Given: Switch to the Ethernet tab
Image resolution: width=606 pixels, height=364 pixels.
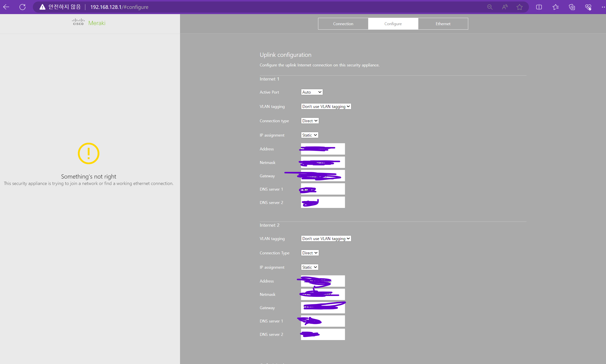Looking at the screenshot, I should click(x=443, y=23).
